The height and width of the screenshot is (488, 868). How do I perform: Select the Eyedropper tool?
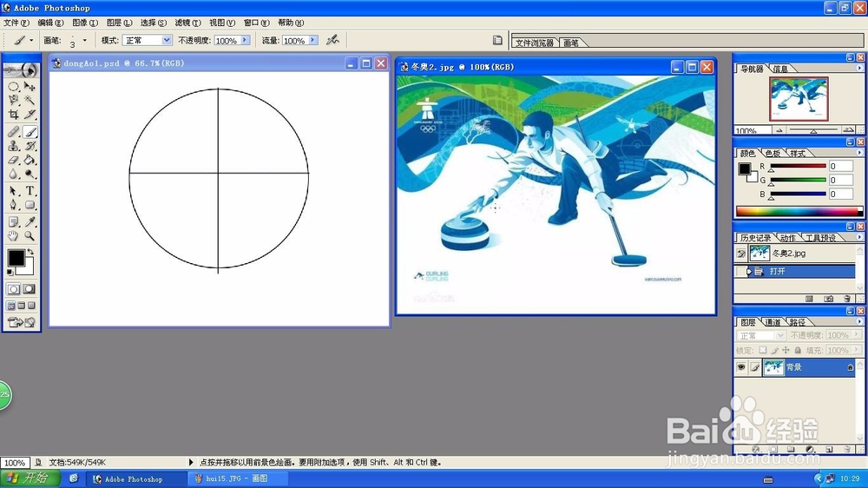pyautogui.click(x=30, y=222)
